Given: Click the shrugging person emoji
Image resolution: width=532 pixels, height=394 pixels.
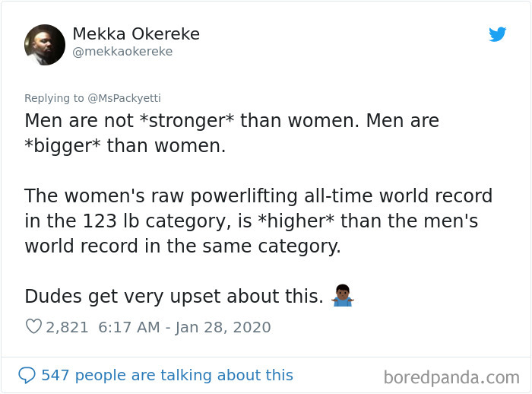Looking at the screenshot, I should pyautogui.click(x=343, y=295).
